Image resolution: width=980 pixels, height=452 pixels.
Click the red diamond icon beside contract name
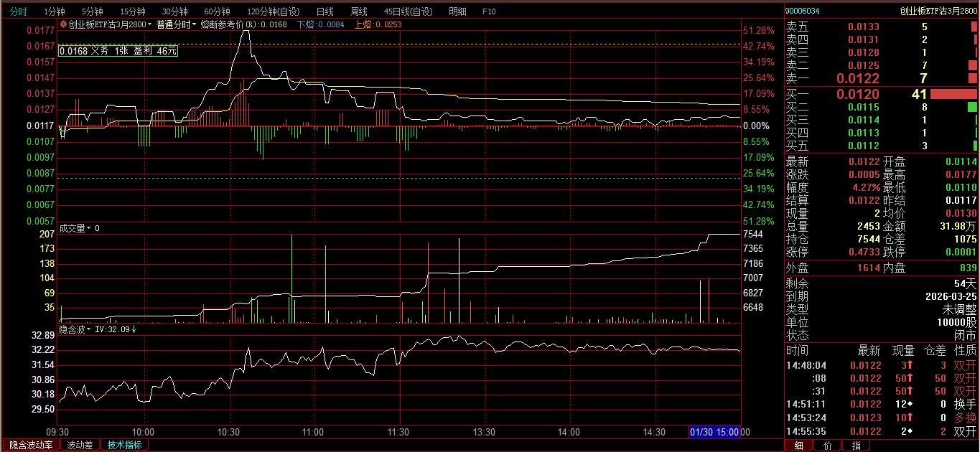63,24
